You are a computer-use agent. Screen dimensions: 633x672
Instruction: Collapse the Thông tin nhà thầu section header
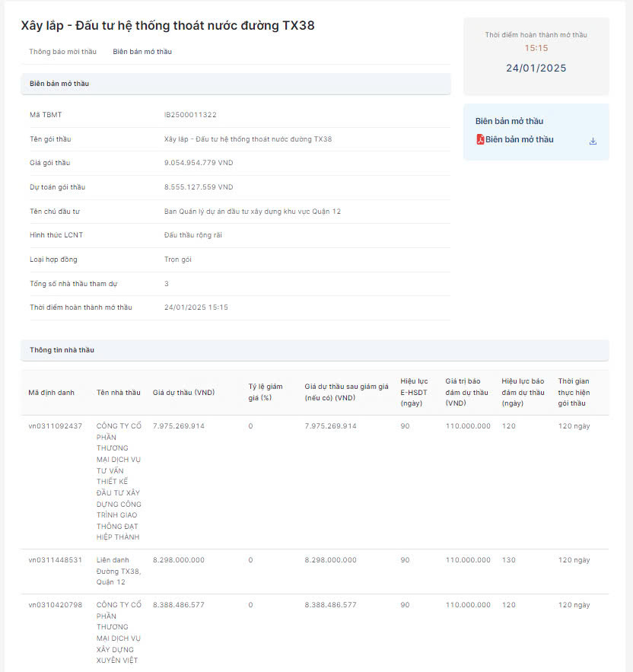314,350
